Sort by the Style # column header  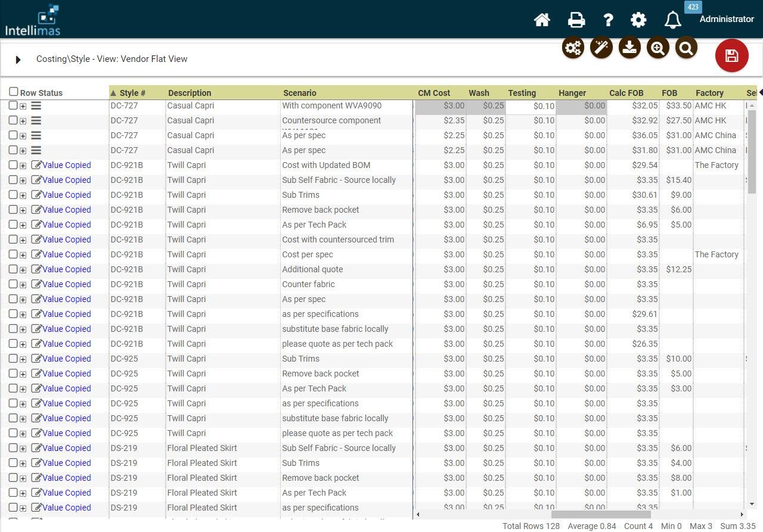tap(132, 93)
